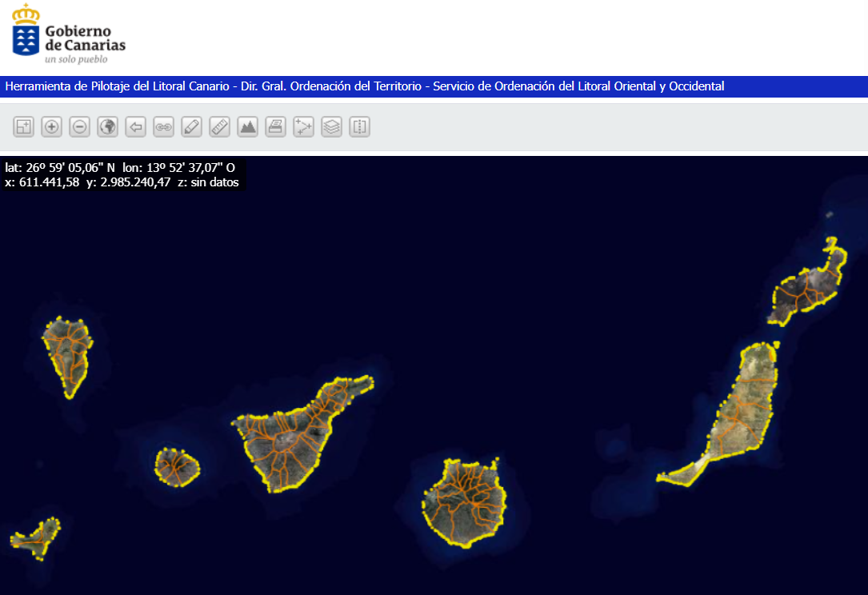Open the mountain elevation profile tool
The height and width of the screenshot is (595, 868).
247,126
